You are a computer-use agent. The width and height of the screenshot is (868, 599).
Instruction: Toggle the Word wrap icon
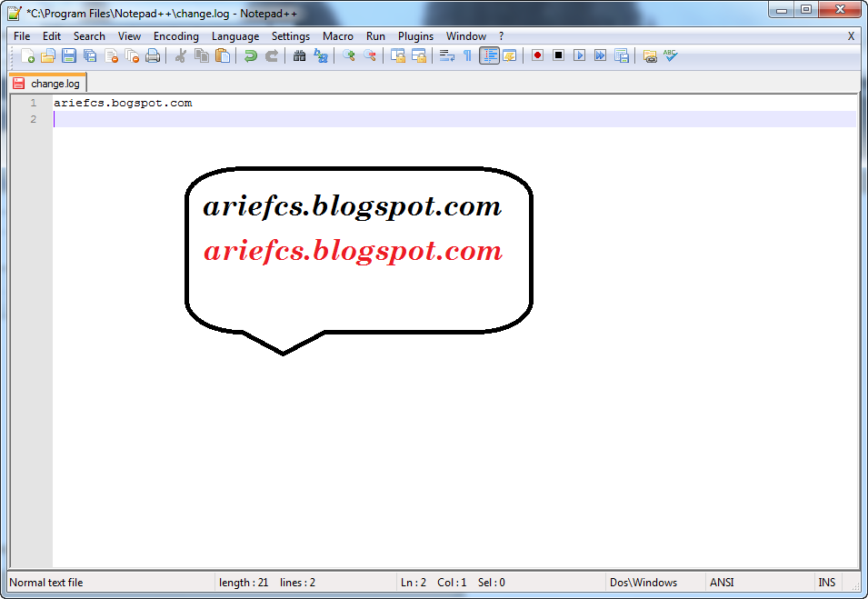tap(447, 55)
